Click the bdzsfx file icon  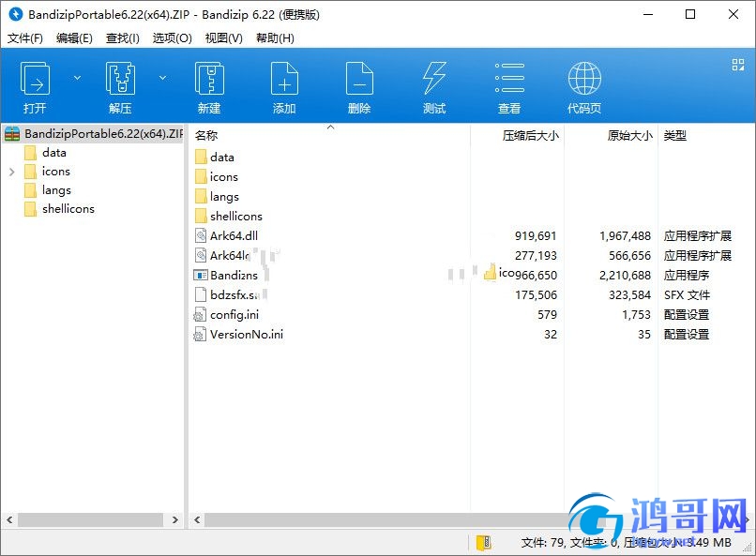(x=201, y=294)
